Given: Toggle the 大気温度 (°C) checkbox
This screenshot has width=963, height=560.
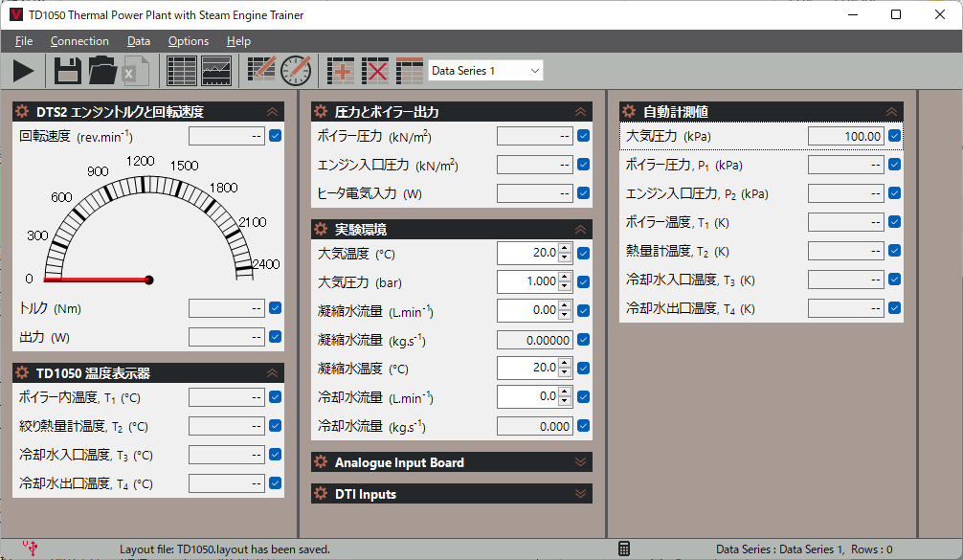Looking at the screenshot, I should [584, 253].
